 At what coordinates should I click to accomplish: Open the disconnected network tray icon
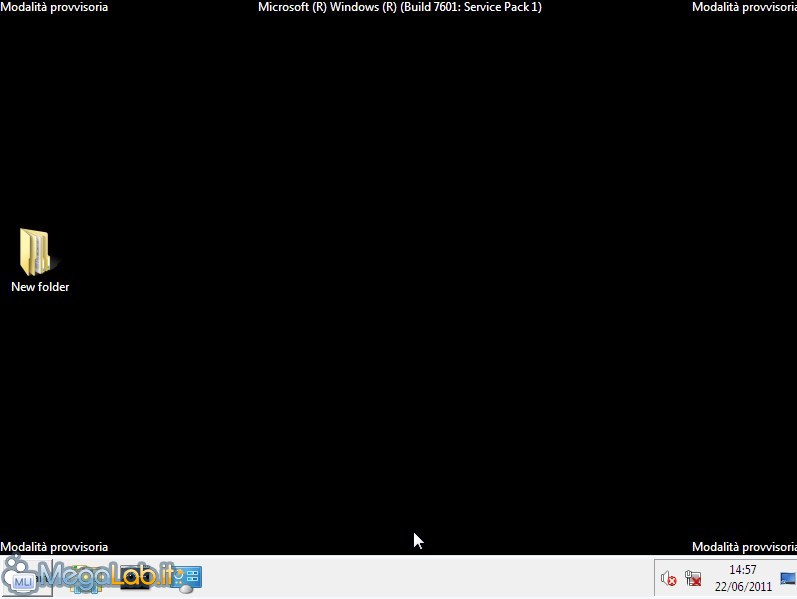click(x=693, y=578)
